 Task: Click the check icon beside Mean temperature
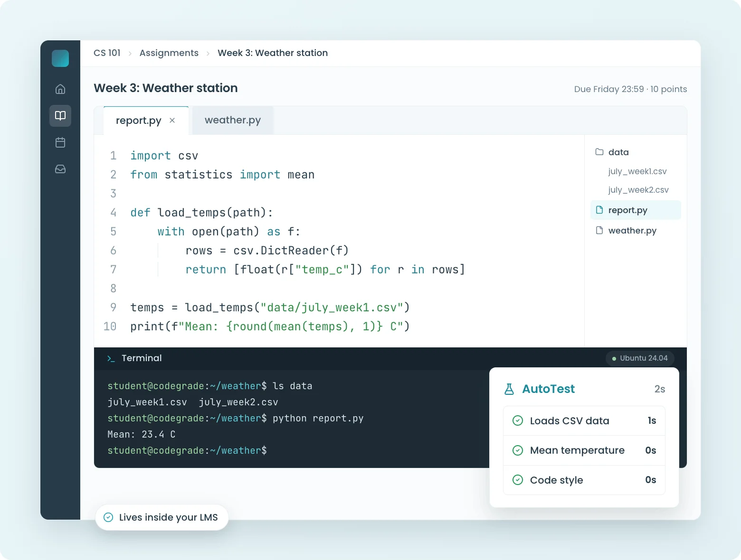click(518, 450)
